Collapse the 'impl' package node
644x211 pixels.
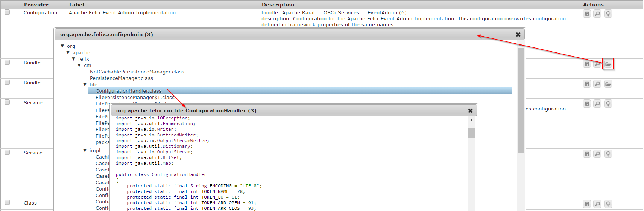85,150
